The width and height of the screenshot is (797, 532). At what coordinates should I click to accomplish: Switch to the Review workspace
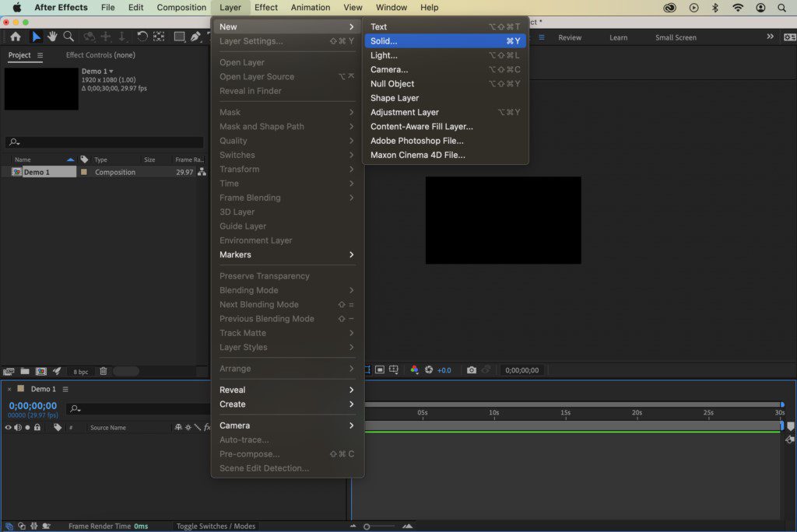[570, 37]
